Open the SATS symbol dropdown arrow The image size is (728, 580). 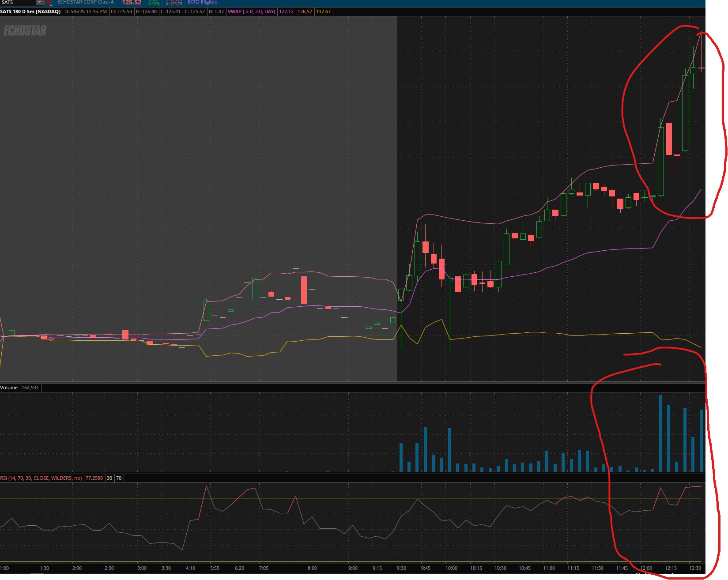pos(40,2)
